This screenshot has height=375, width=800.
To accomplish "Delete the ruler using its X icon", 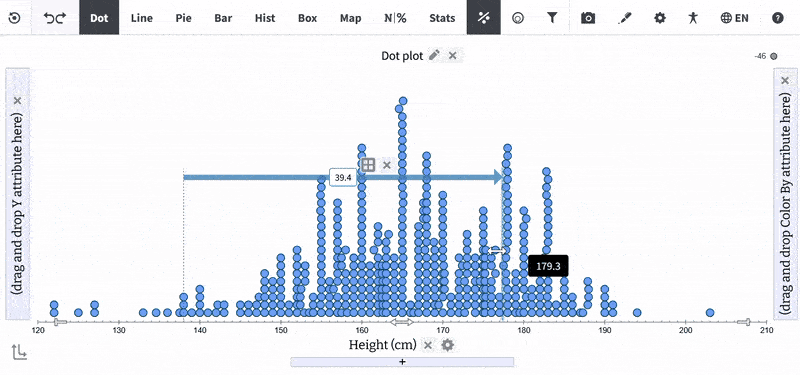I will coord(387,164).
